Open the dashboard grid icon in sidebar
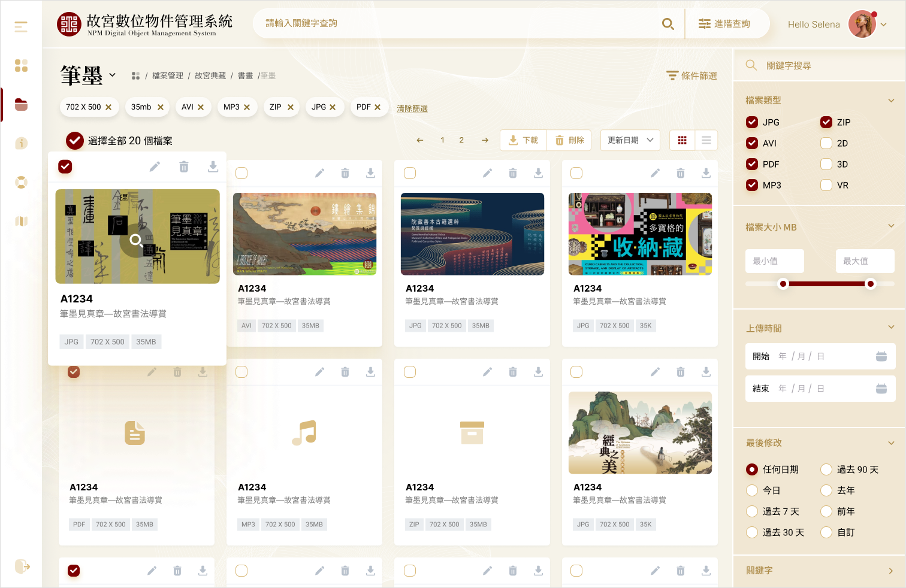Image resolution: width=906 pixels, height=588 pixels. [21, 65]
